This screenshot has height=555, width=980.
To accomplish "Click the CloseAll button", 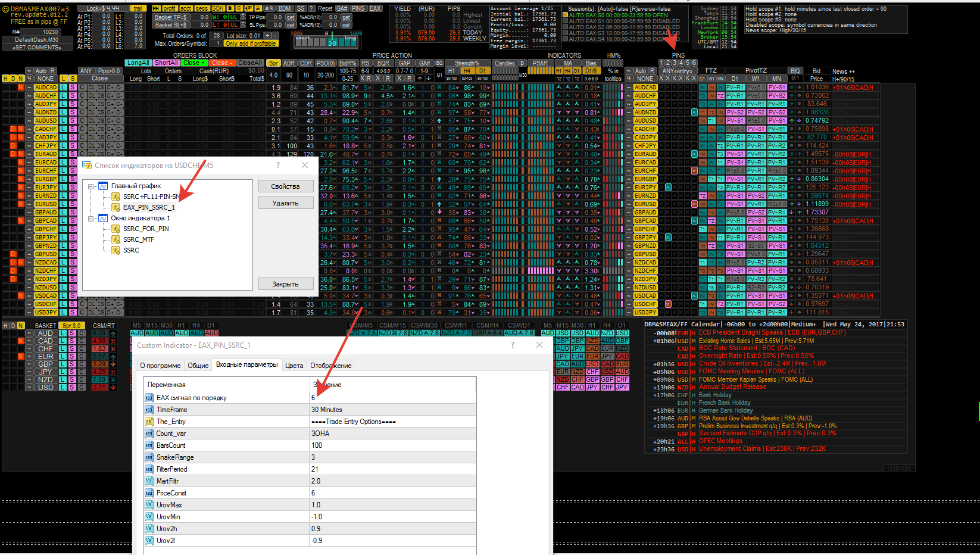I will [x=249, y=63].
